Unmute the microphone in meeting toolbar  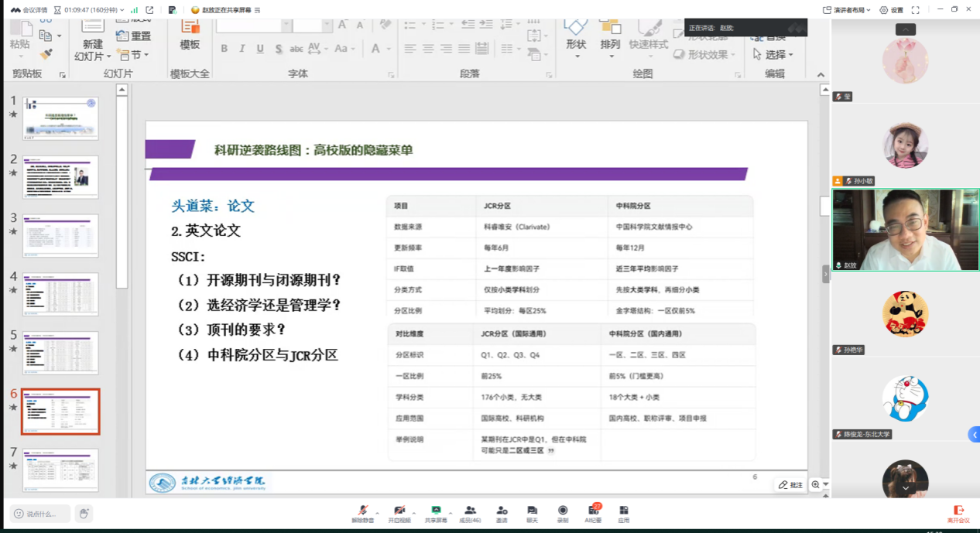pyautogui.click(x=362, y=511)
